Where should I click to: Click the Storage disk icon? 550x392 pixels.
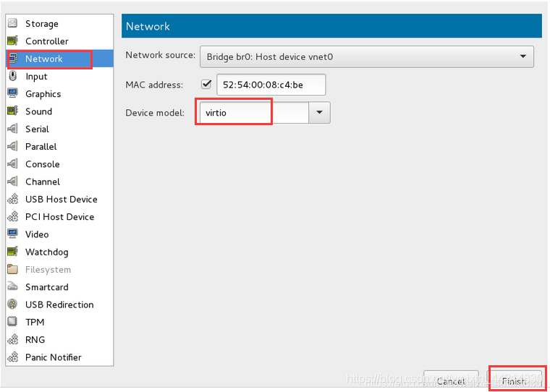pyautogui.click(x=12, y=23)
